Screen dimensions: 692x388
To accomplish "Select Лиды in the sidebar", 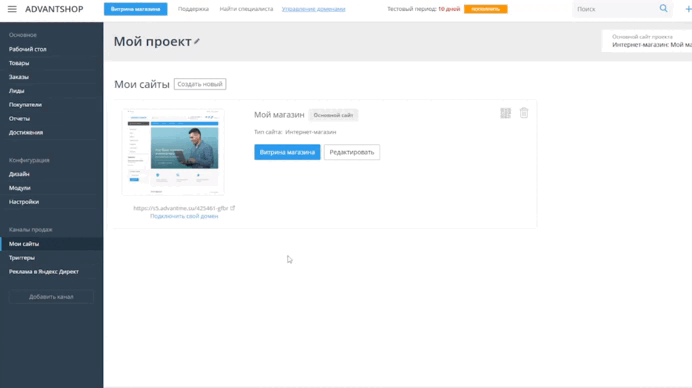I will (x=16, y=91).
